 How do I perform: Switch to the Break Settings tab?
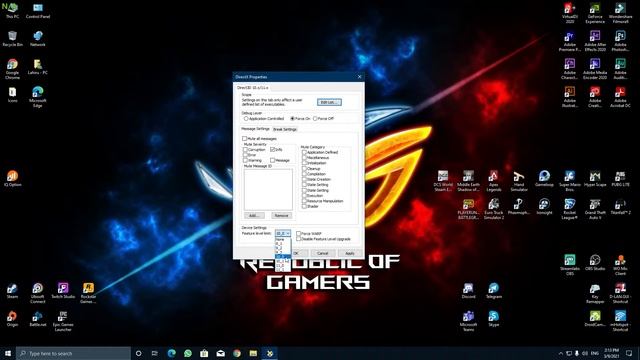[284, 129]
